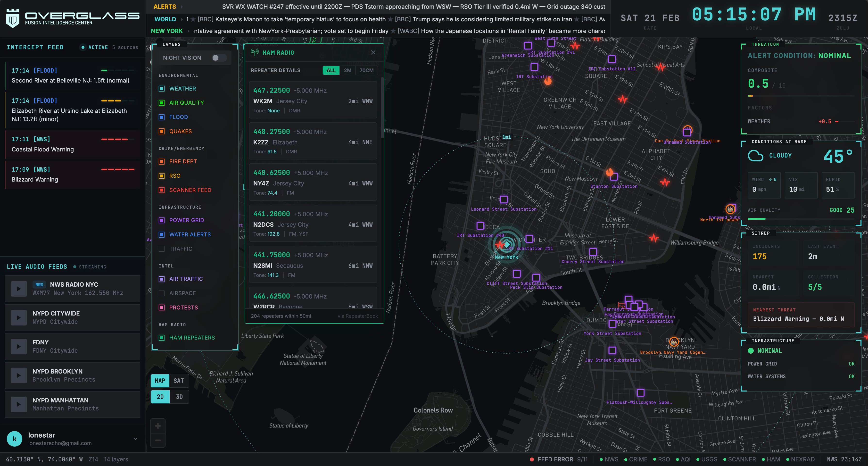The height and width of the screenshot is (466, 868).
Task: Switch map to SAT view
Action: pyautogui.click(x=179, y=381)
